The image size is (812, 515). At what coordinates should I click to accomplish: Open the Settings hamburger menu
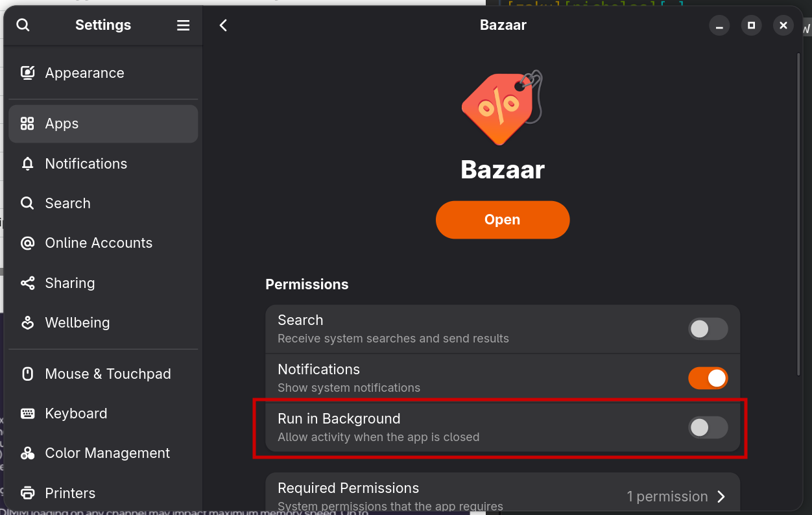(x=184, y=25)
